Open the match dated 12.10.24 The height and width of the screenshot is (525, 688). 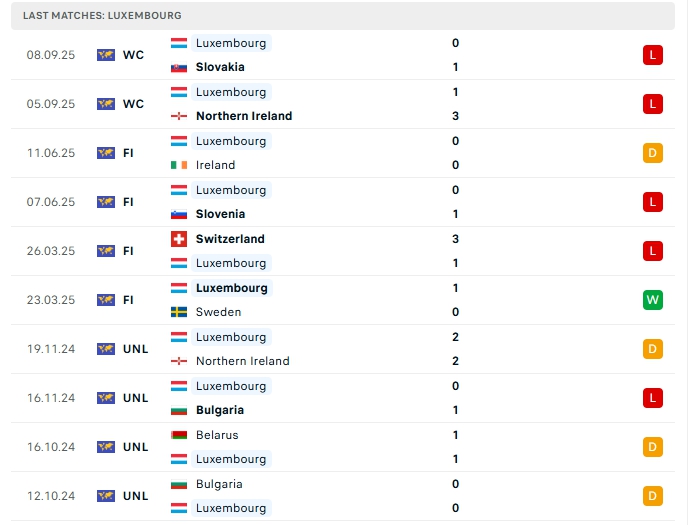click(x=343, y=496)
